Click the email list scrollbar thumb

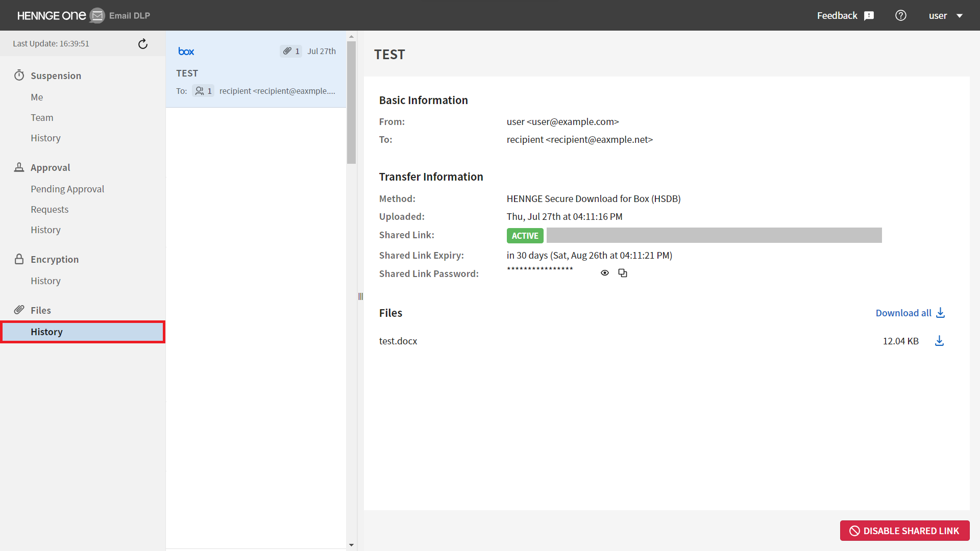pos(351,102)
